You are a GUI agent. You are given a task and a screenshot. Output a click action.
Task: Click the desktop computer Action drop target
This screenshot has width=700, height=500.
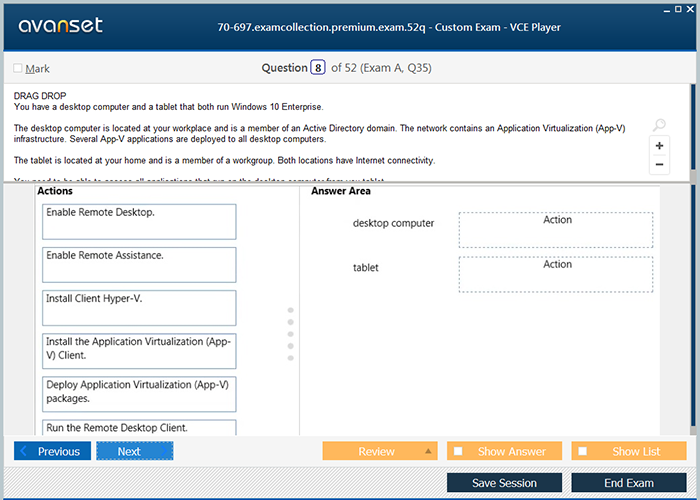(x=556, y=229)
